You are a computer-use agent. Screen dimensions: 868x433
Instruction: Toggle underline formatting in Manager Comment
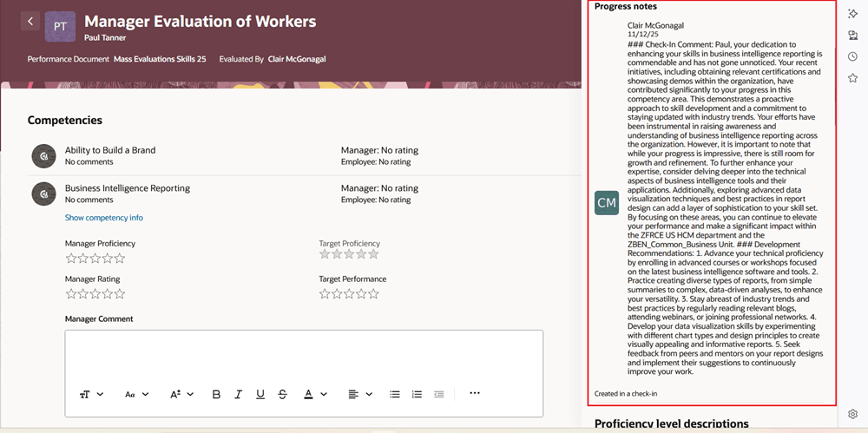point(260,394)
